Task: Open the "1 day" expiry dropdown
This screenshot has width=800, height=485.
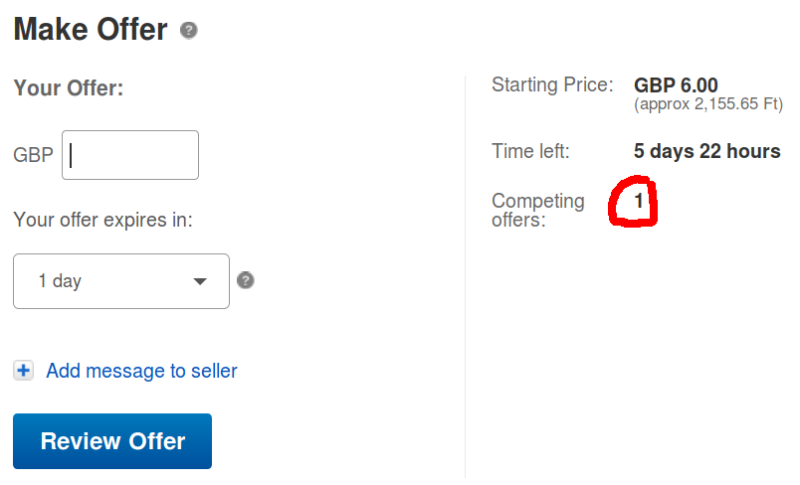Action: [x=121, y=281]
